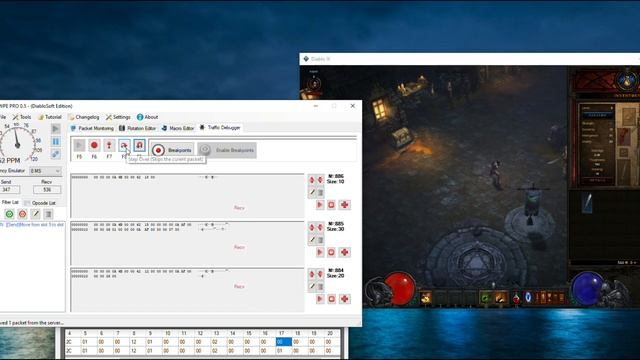This screenshot has height=360, width=640.
Task: Open the Tutorial menu item
Action: pos(49,117)
